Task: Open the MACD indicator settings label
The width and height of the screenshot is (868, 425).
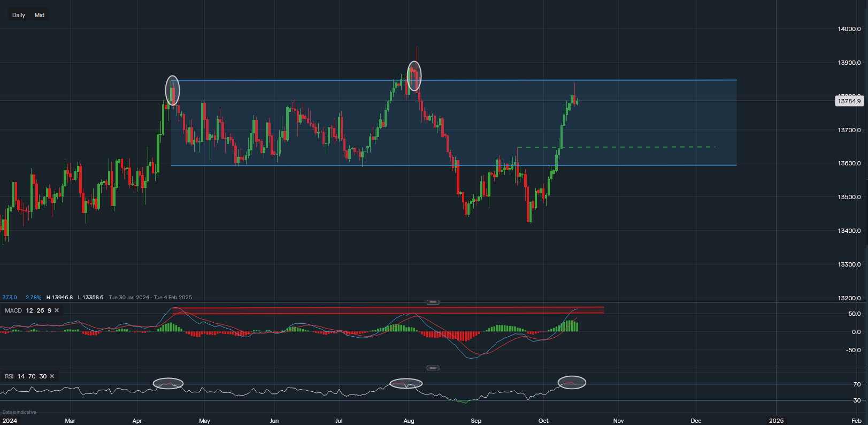Action: pyautogui.click(x=13, y=310)
